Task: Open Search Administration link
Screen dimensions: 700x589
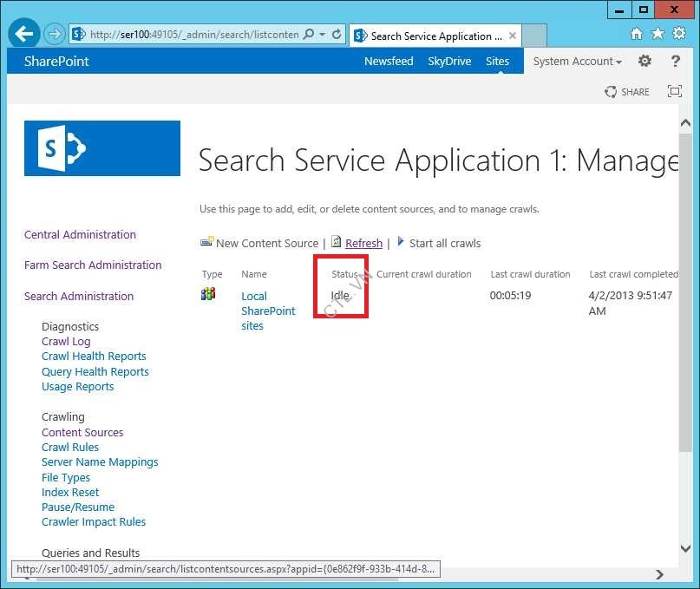Action: (x=79, y=297)
